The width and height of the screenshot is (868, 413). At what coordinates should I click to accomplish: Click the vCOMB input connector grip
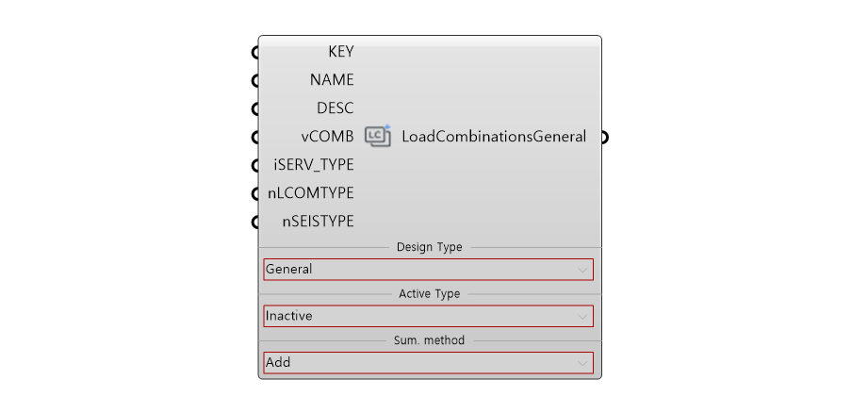[255, 137]
